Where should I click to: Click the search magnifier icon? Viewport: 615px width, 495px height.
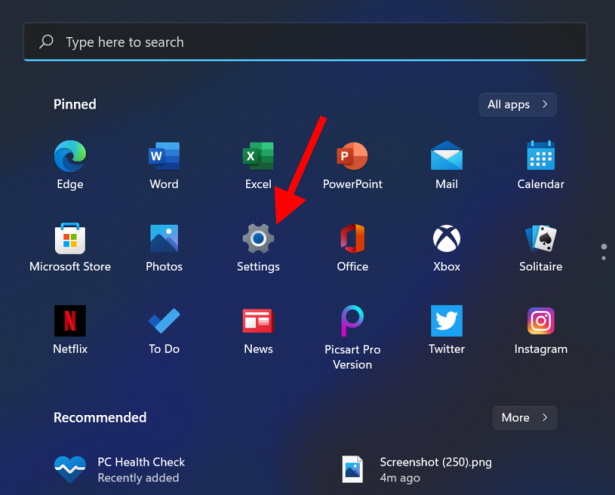pyautogui.click(x=46, y=42)
